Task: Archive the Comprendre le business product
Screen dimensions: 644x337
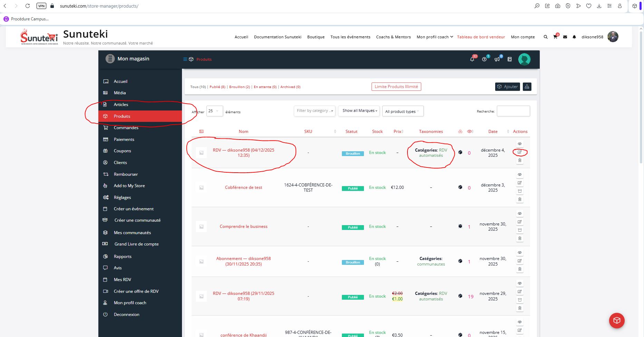Action: pos(520,230)
